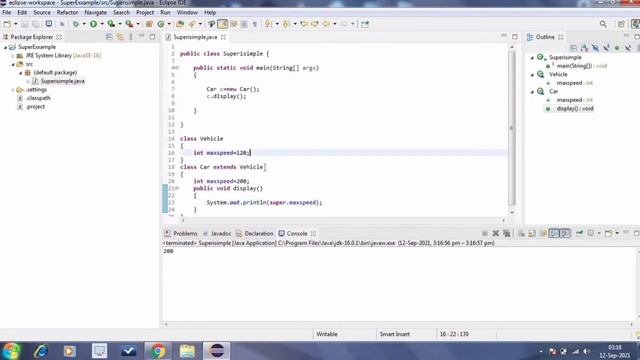The image size is (640, 360).
Task: Open Internet Explorer from the taskbar
Action: 41,351
